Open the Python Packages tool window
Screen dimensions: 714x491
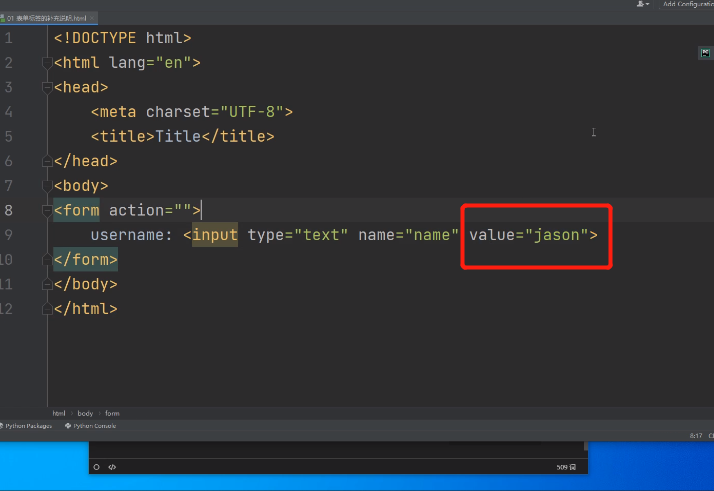click(x=26, y=426)
